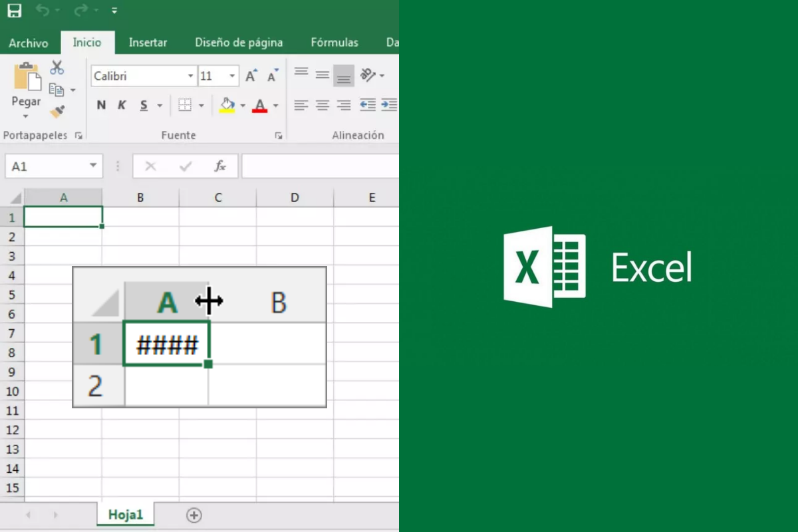The width and height of the screenshot is (798, 532).
Task: Open the Fórmulas ribbon tab
Action: [x=334, y=42]
